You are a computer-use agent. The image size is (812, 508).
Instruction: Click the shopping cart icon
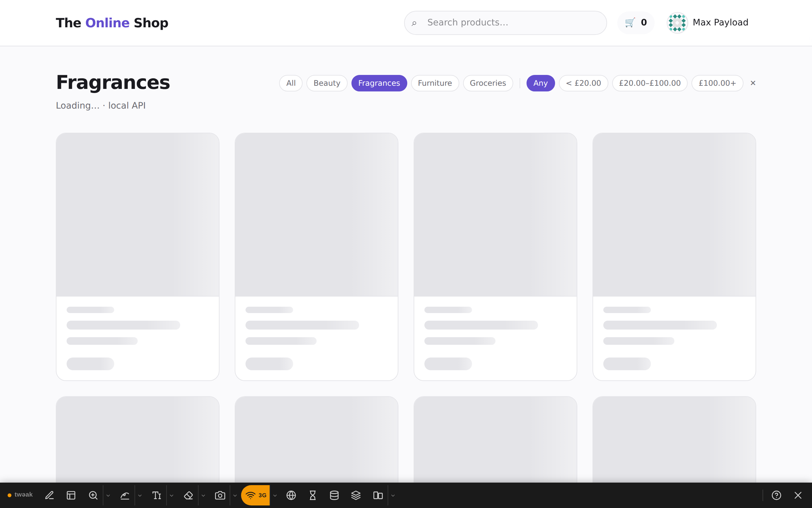630,23
